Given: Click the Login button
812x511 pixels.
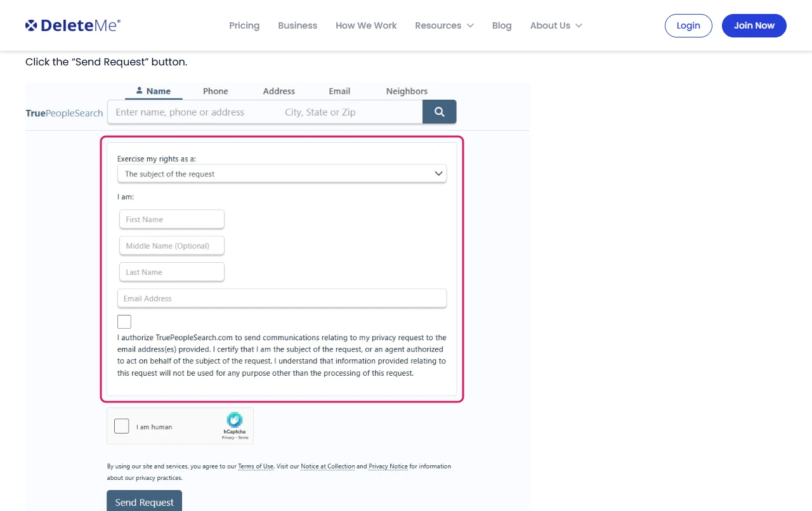Looking at the screenshot, I should [x=688, y=25].
